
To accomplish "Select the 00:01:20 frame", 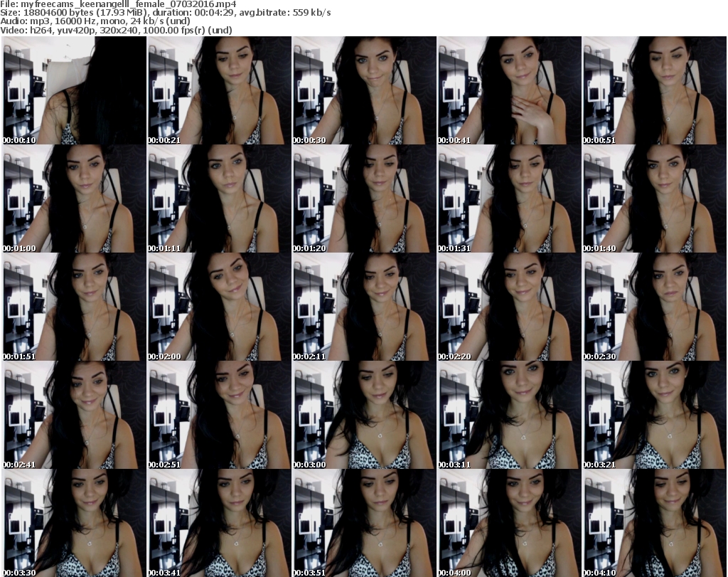I will [364, 199].
